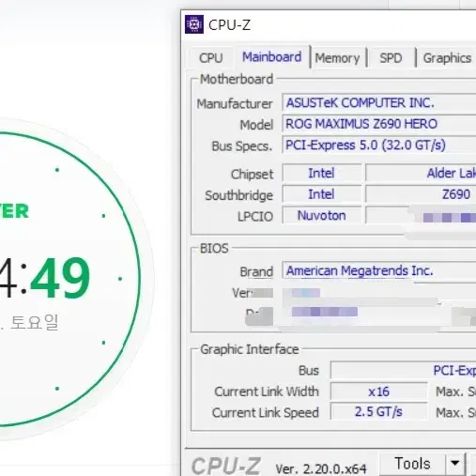
Task: Click the Manufacturer field ASUSTeK COMPUTER INC.
Action: point(379,102)
